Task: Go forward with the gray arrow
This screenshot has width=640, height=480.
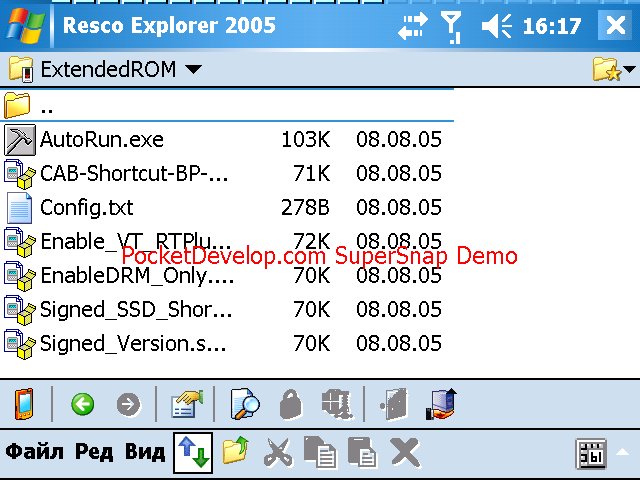Action: 128,404
